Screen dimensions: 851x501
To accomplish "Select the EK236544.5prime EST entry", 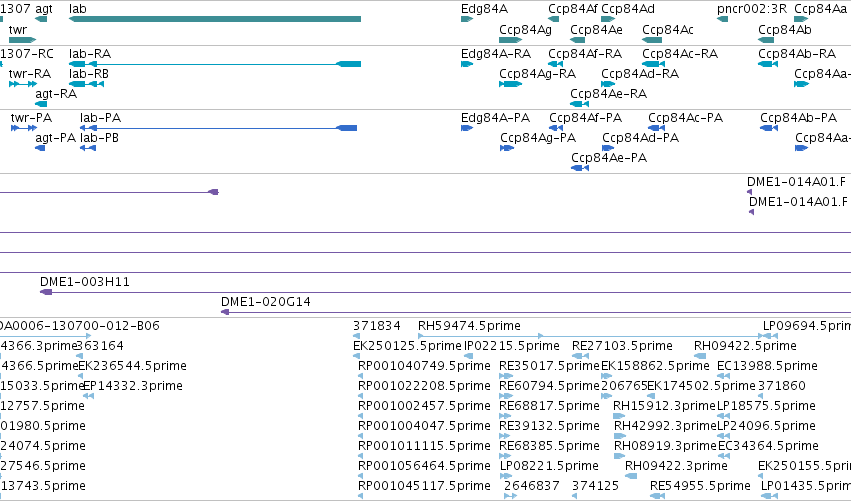I will point(132,366).
